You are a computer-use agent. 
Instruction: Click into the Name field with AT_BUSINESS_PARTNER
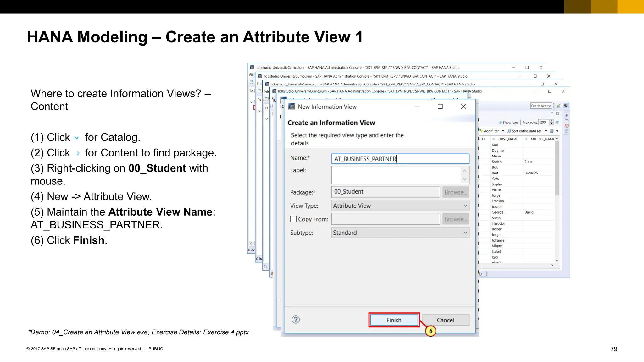(400, 159)
